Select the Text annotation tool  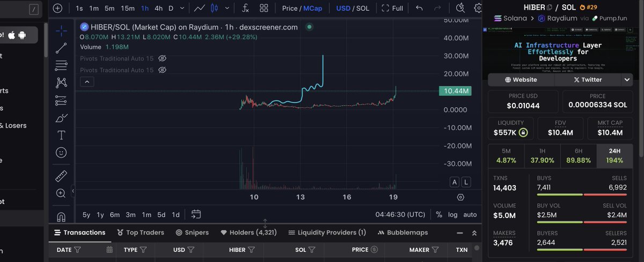click(x=61, y=135)
